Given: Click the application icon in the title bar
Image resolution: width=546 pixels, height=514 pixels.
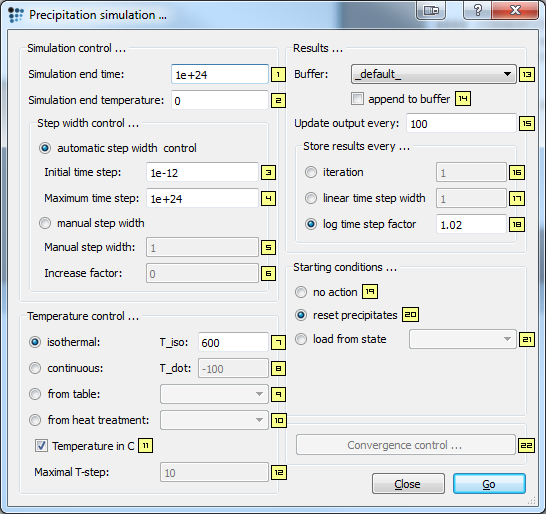Looking at the screenshot, I should coord(16,15).
